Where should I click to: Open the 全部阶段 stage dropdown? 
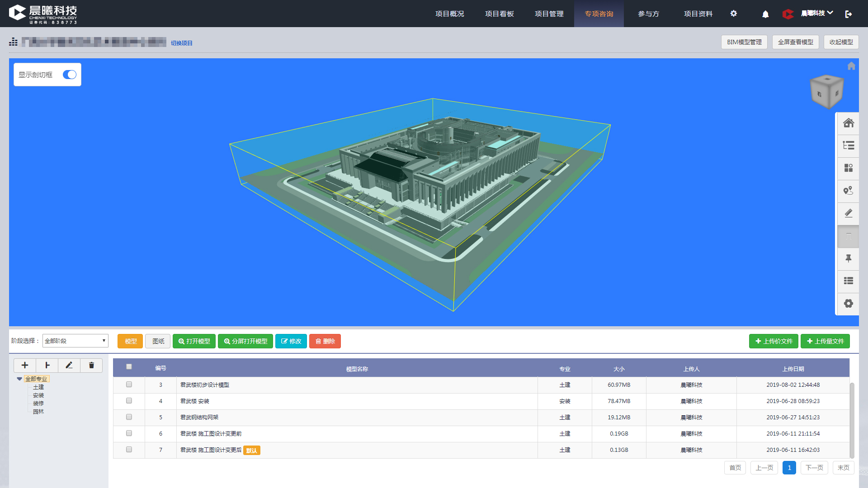click(x=75, y=341)
